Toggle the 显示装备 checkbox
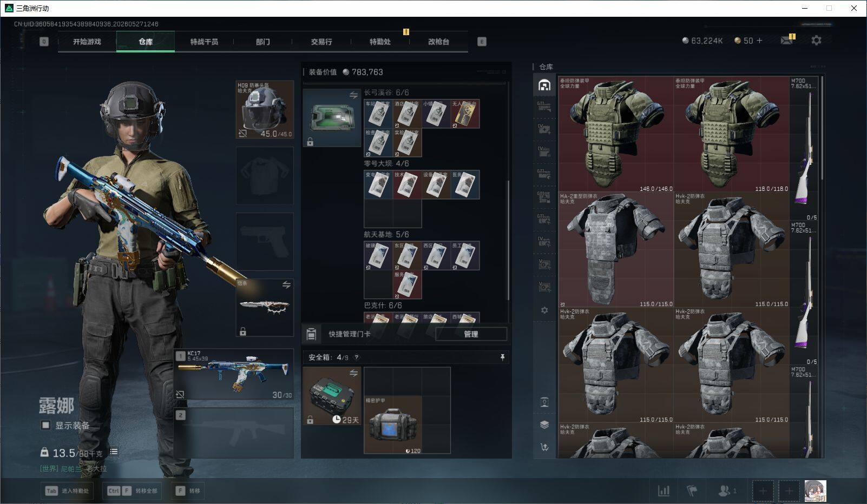 coord(46,426)
